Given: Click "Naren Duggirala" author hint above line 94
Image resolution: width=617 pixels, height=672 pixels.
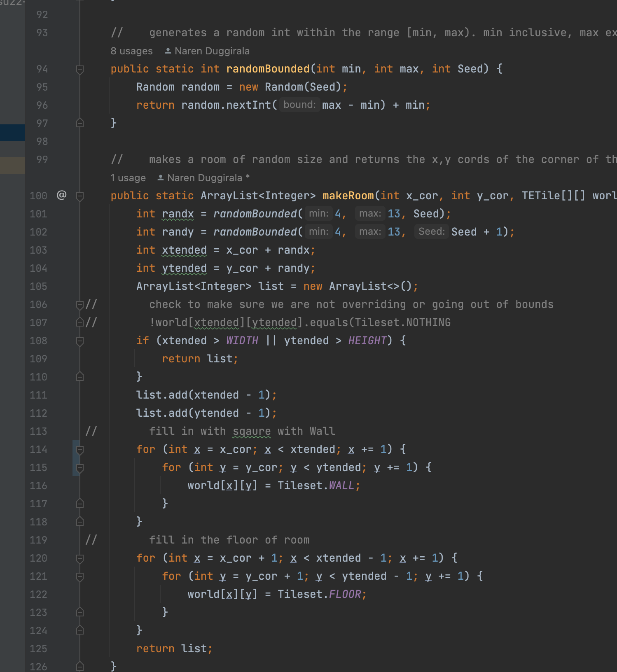Looking at the screenshot, I should coord(212,51).
